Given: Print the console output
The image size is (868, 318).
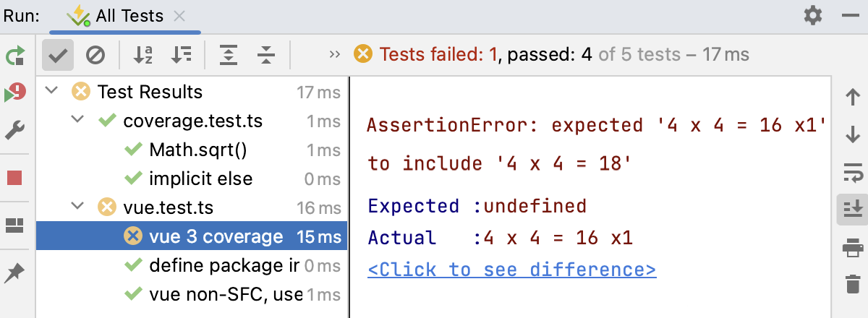Looking at the screenshot, I should pyautogui.click(x=853, y=247).
